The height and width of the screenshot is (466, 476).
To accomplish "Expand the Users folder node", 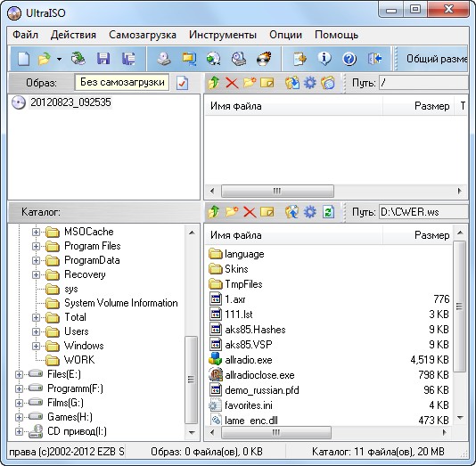I will [36, 332].
